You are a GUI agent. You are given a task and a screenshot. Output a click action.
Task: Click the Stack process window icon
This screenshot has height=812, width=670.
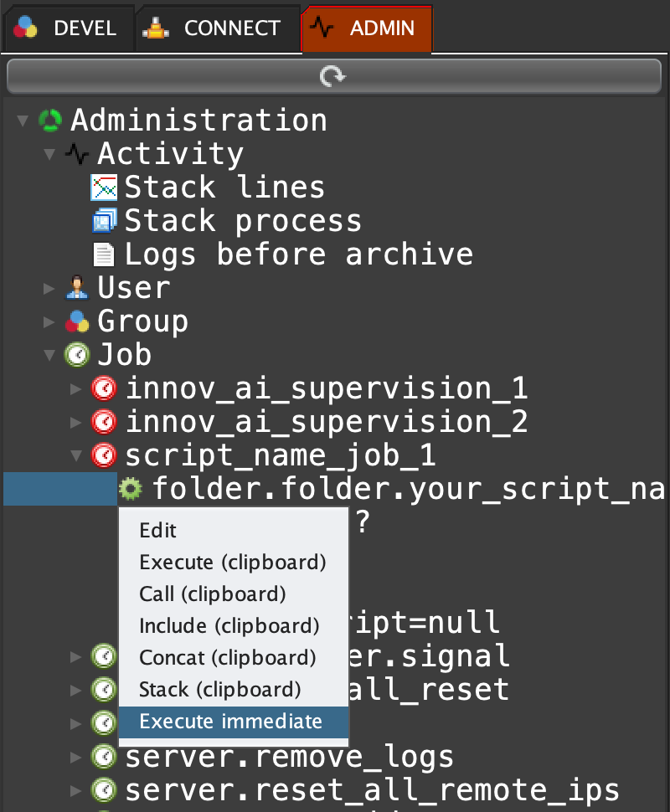tap(104, 221)
